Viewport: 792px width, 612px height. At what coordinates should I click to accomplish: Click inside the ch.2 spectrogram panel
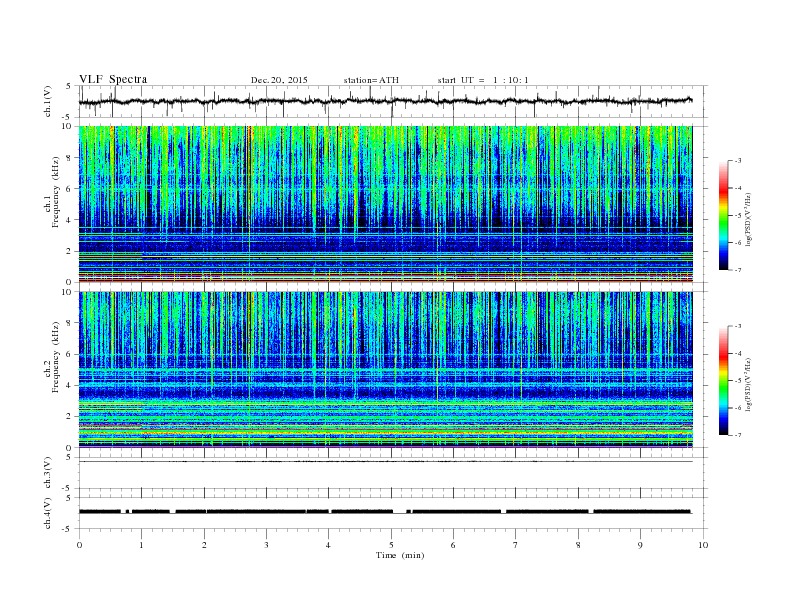pos(385,370)
